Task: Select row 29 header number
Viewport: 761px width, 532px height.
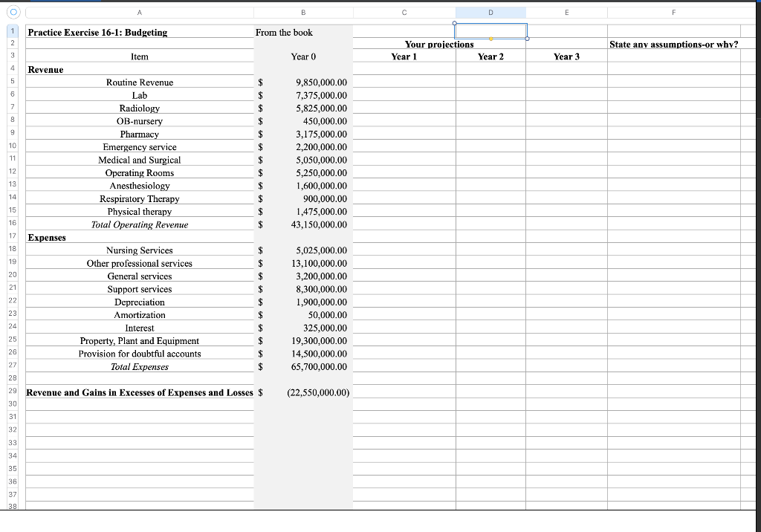Action: tap(13, 391)
